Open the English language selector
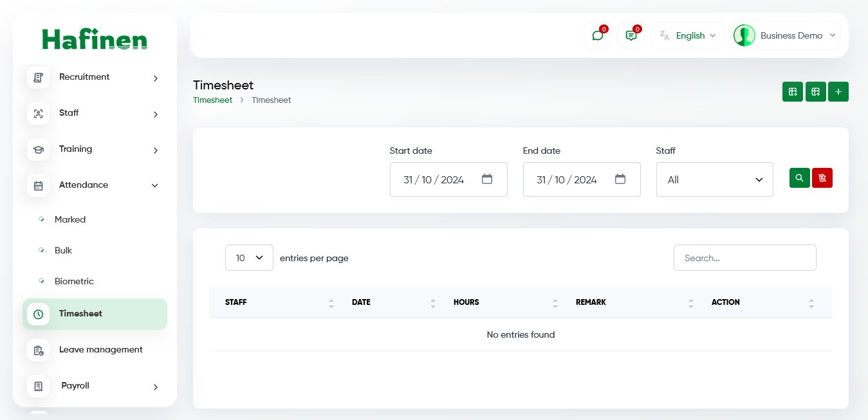This screenshot has height=420, width=868. (x=688, y=35)
